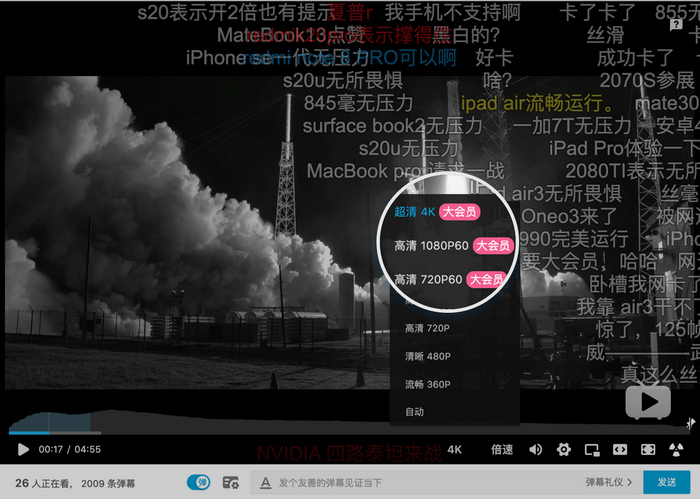Enable picture-in-picture mini player icon
The width and height of the screenshot is (700, 499).
[592, 450]
